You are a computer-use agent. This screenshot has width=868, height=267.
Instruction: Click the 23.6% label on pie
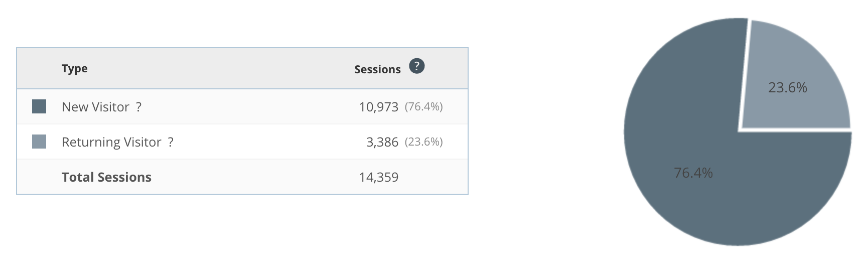787,88
